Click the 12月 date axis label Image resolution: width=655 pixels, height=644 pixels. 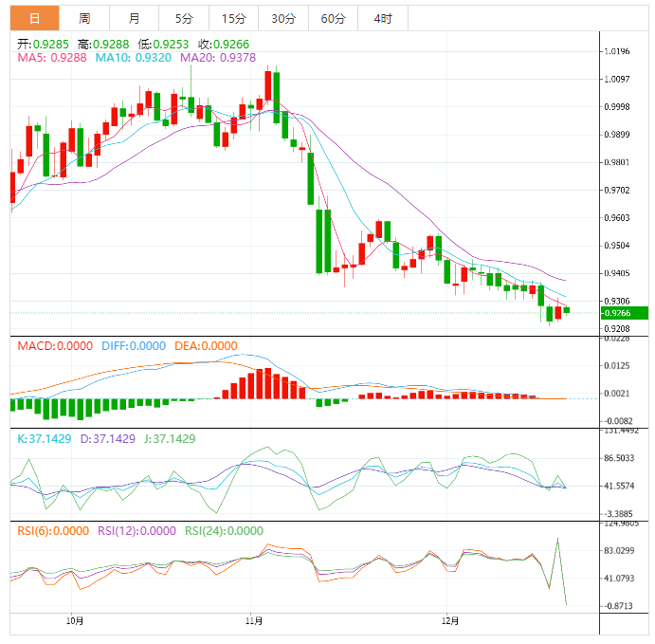(x=450, y=621)
